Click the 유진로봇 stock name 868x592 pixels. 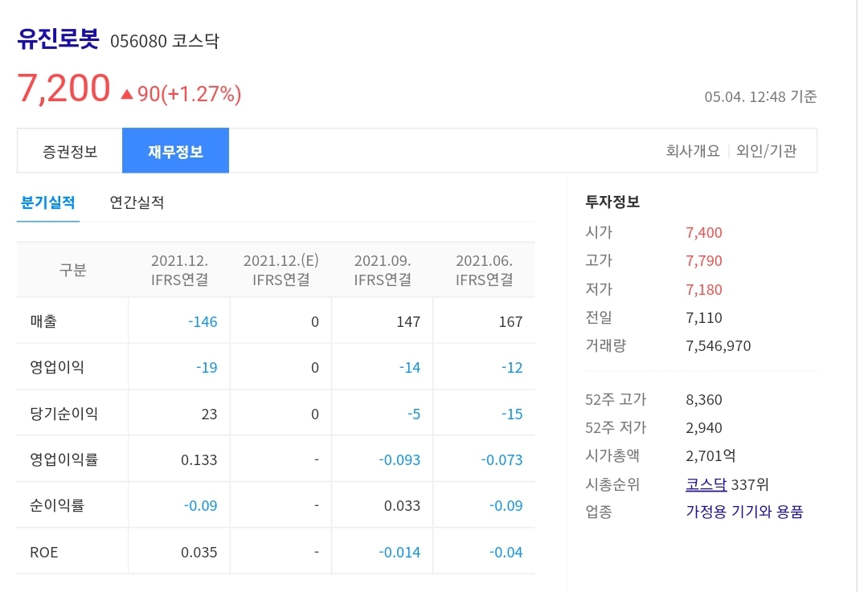(x=58, y=39)
